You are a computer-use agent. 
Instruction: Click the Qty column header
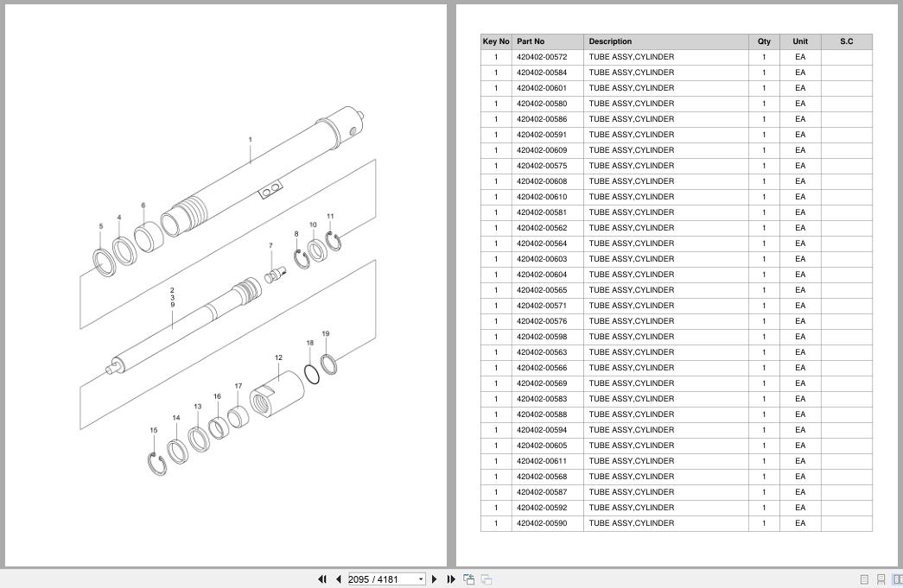pyautogui.click(x=764, y=41)
